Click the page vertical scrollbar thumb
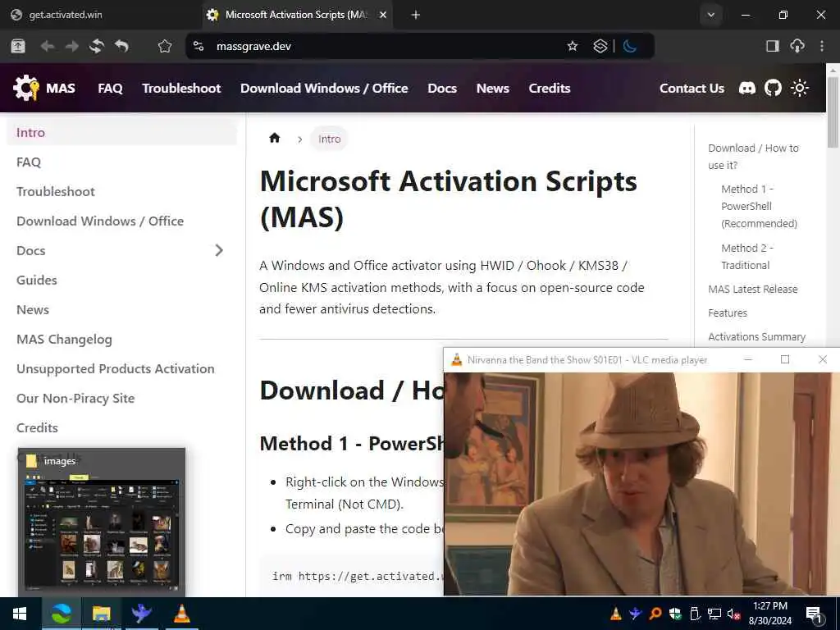The image size is (840, 630). click(833, 112)
